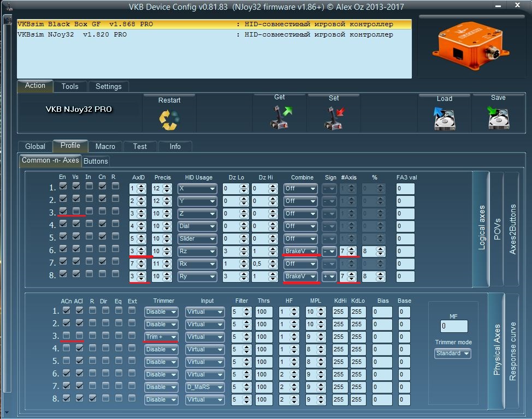Image resolution: width=532 pixels, height=419 pixels.
Task: Open the Trimmer mode Standard dropdown
Action: click(453, 354)
